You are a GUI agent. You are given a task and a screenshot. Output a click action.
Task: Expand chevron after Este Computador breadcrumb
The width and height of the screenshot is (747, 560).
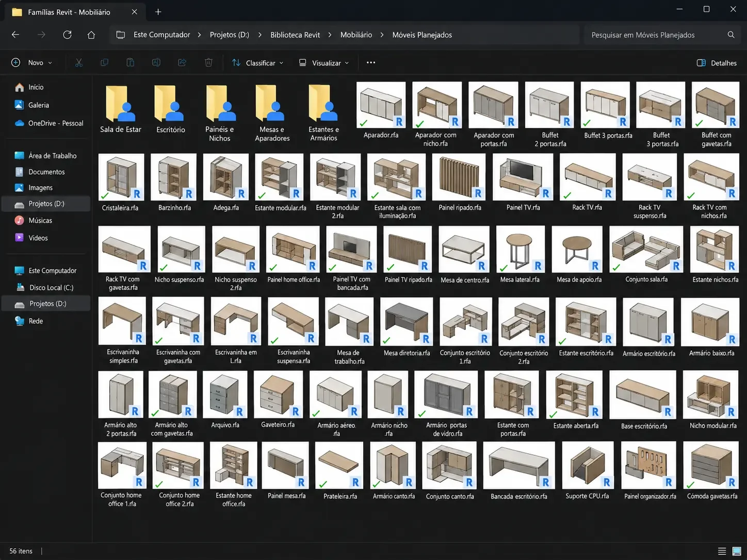tap(200, 35)
